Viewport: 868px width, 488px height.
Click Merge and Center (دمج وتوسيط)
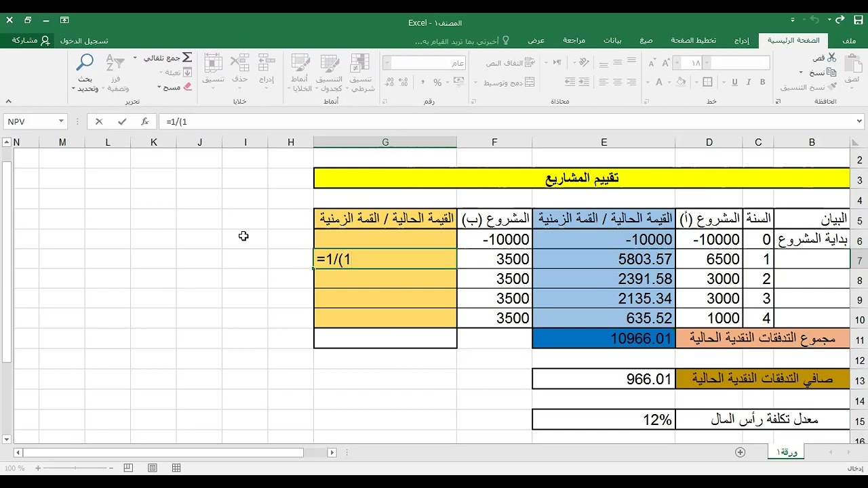[x=510, y=83]
